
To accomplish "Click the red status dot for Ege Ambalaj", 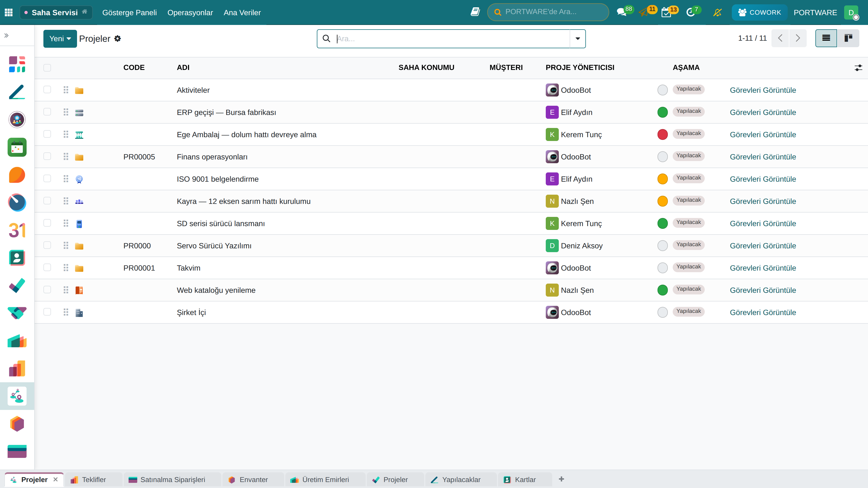I will coord(662,134).
